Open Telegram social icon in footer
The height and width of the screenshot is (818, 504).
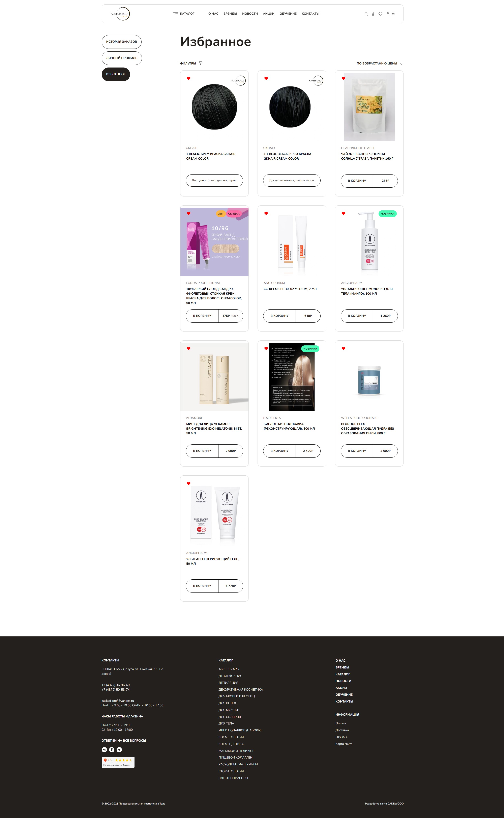(x=119, y=750)
